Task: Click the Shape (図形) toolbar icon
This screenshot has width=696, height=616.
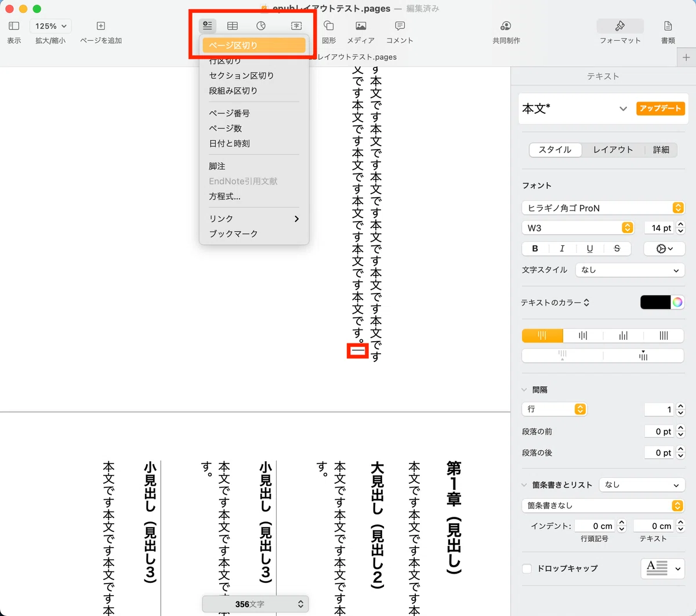Action: click(x=329, y=26)
